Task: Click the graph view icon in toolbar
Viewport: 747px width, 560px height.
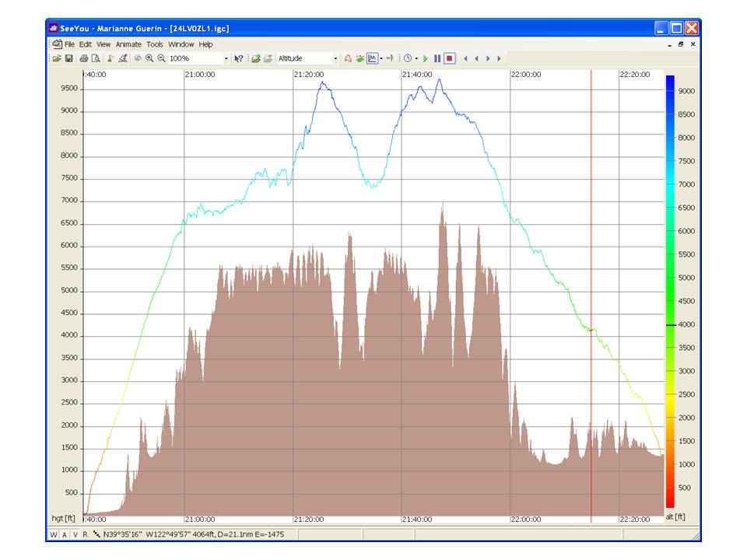Action: coord(372,58)
